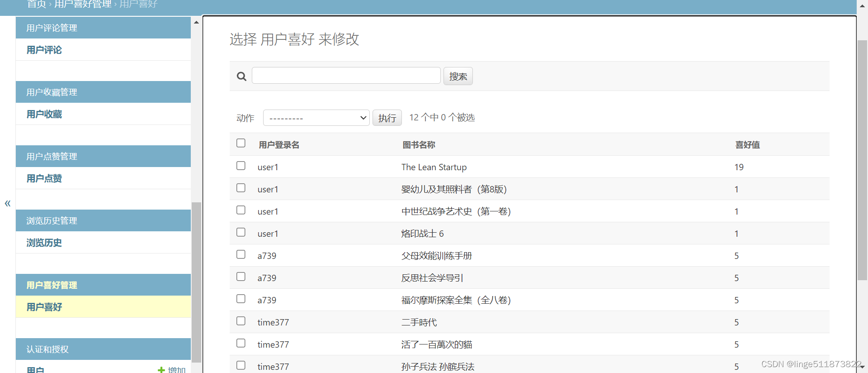Check the row for 中世纪战争艺术史 (第一卷)
This screenshot has height=373, width=868.
[241, 210]
